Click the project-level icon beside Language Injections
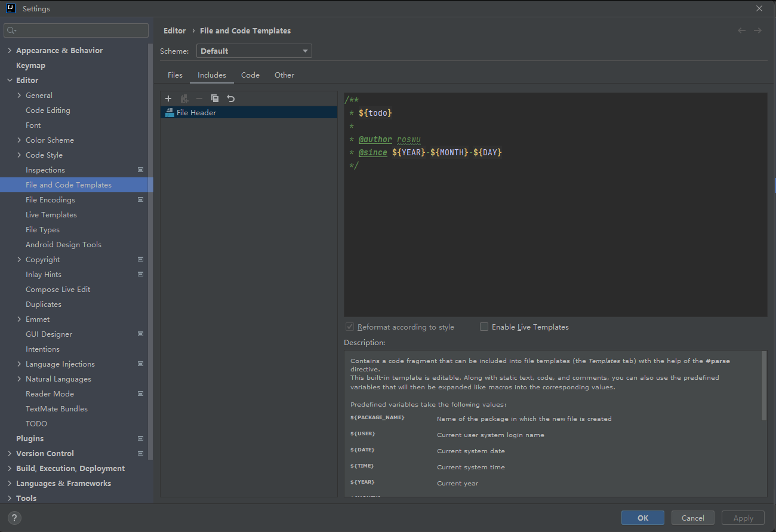This screenshot has height=532, width=776. point(141,364)
